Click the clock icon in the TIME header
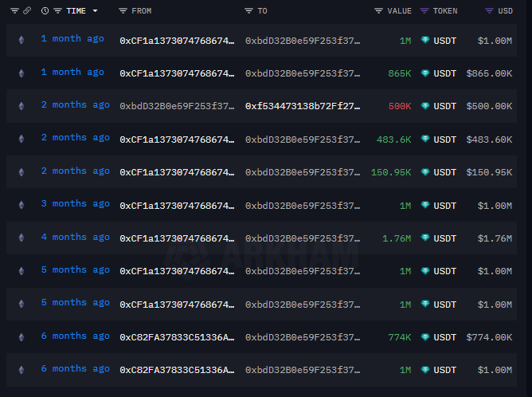The width and height of the screenshot is (532, 397). (x=45, y=11)
